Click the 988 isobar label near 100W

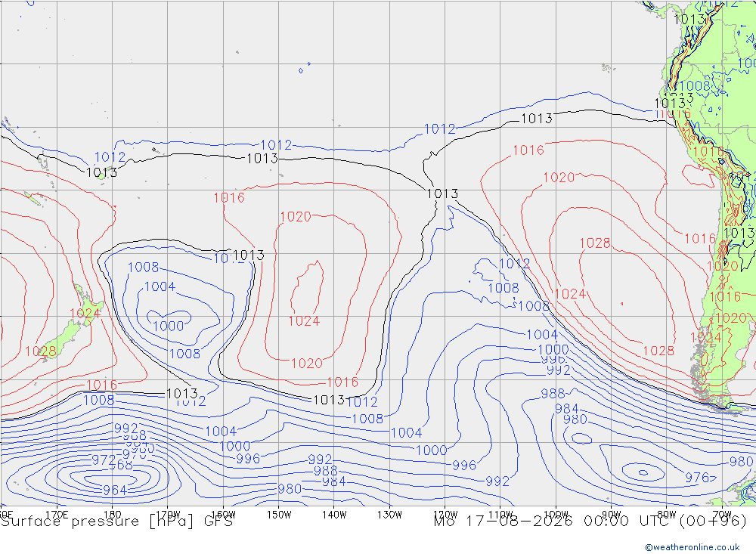[x=553, y=394]
